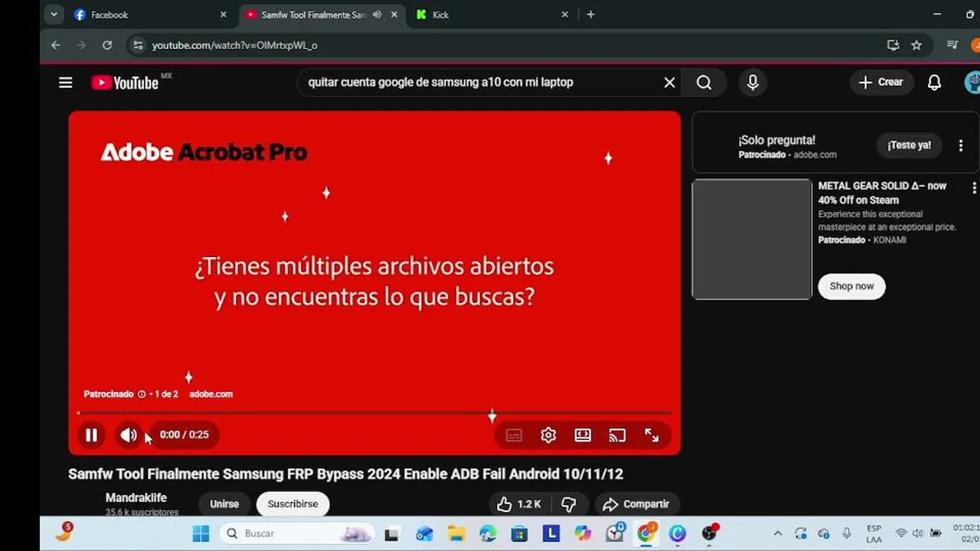Open the METAL GEAR SOLID Δ ad title
Viewport: 980px width, 551px height.
click(882, 193)
